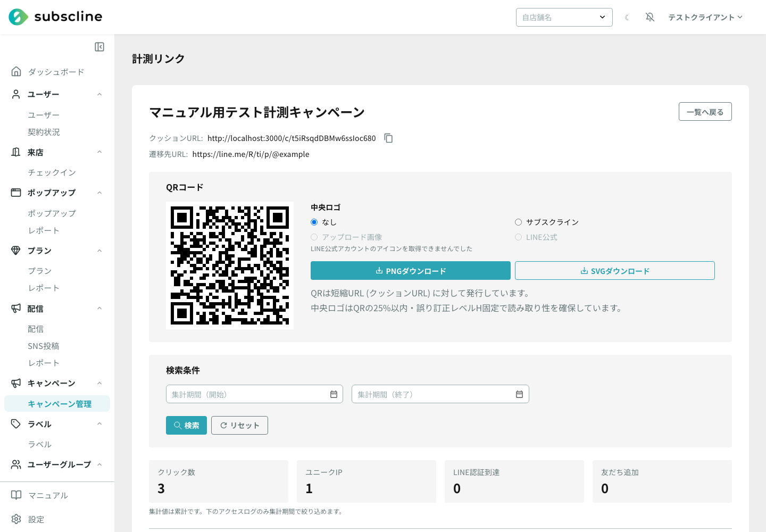This screenshot has width=766, height=532.
Task: Collapse the ユーザー section chevron
Action: (99, 94)
